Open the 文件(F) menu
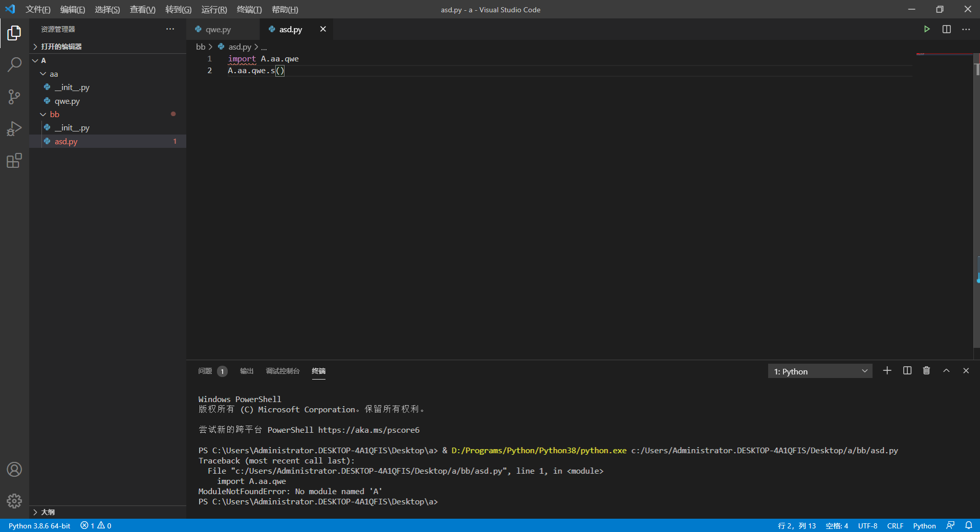The width and height of the screenshot is (980, 532). (38, 9)
